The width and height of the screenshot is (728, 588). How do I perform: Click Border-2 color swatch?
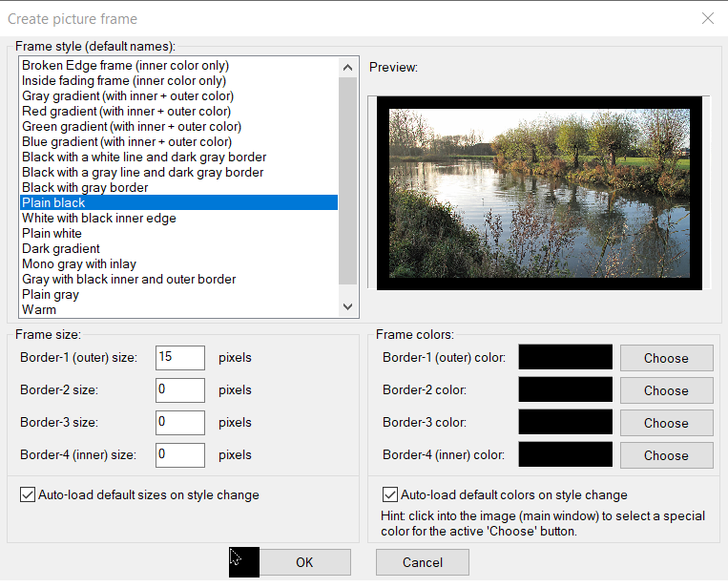(565, 390)
